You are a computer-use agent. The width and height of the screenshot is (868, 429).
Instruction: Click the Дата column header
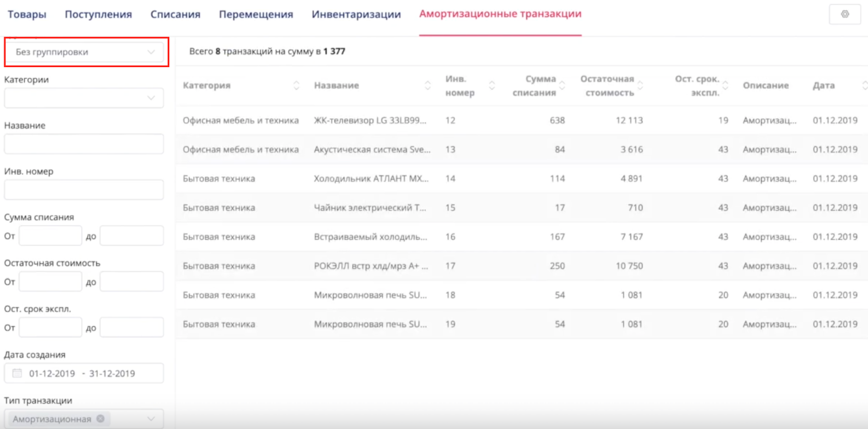(823, 86)
